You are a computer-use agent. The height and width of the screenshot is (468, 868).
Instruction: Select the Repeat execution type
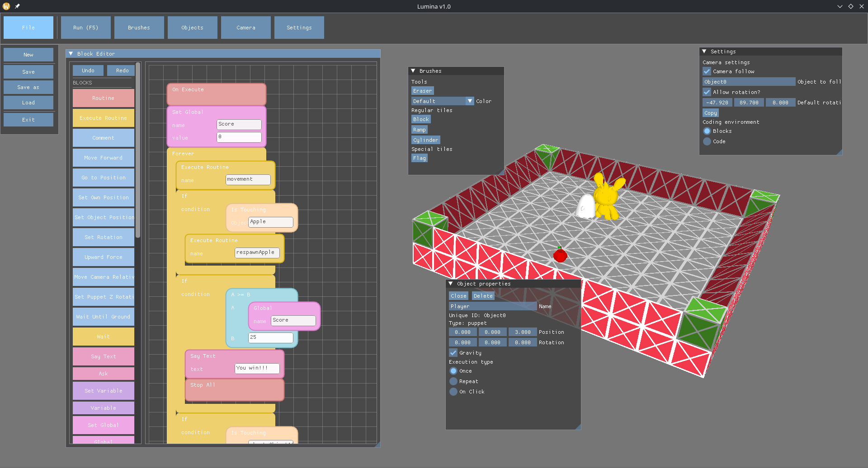point(453,381)
